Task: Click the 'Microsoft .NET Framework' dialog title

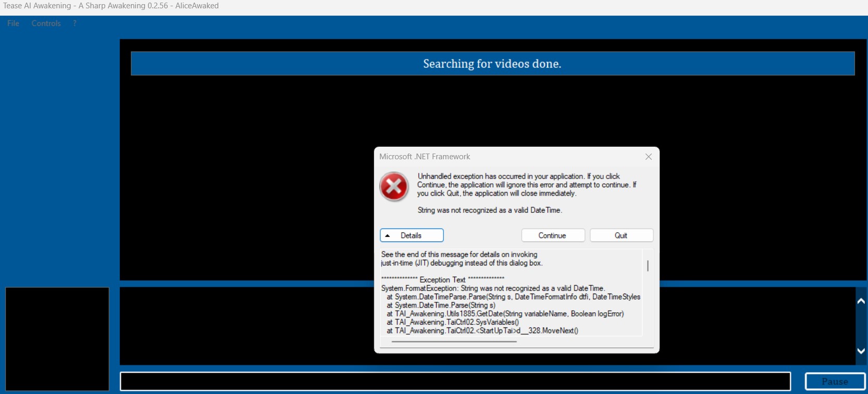Action: (425, 157)
